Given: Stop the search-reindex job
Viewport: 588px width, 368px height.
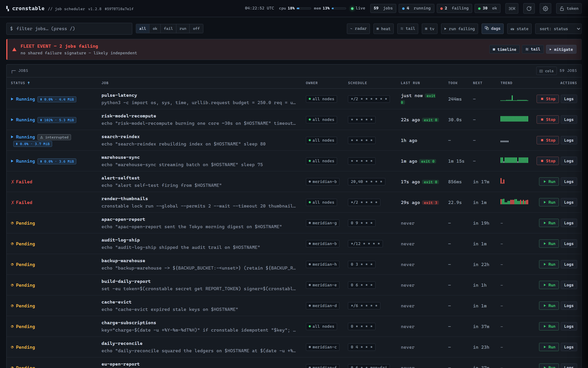Looking at the screenshot, I should [x=547, y=140].
